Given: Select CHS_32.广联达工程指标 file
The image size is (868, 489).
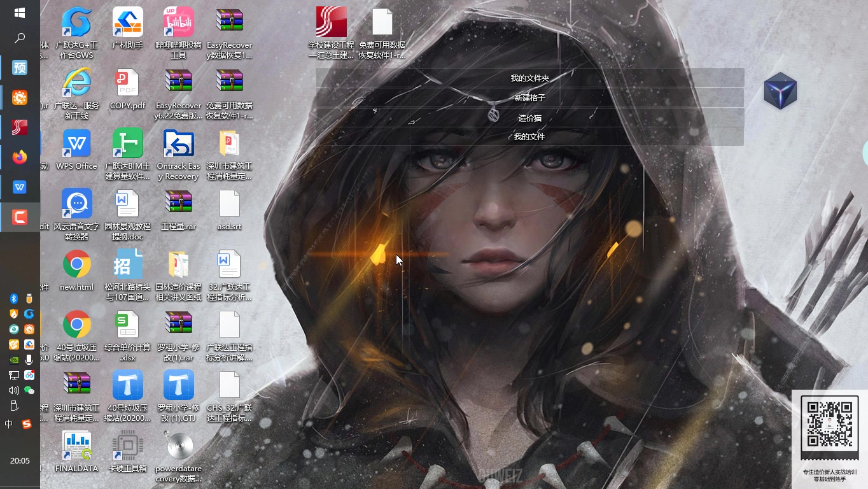Looking at the screenshot, I should point(230,396).
